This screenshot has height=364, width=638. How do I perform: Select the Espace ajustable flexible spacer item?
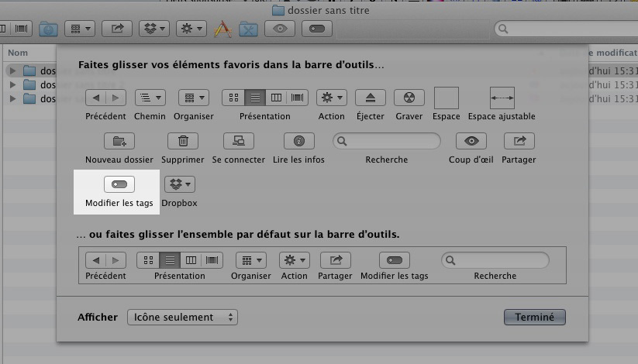502,98
